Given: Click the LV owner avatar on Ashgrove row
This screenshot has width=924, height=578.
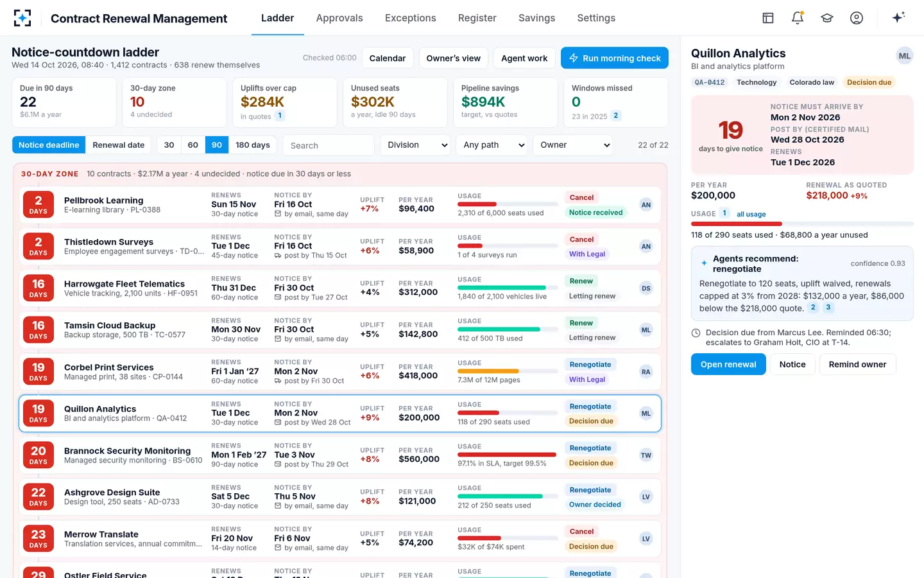Looking at the screenshot, I should [646, 497].
